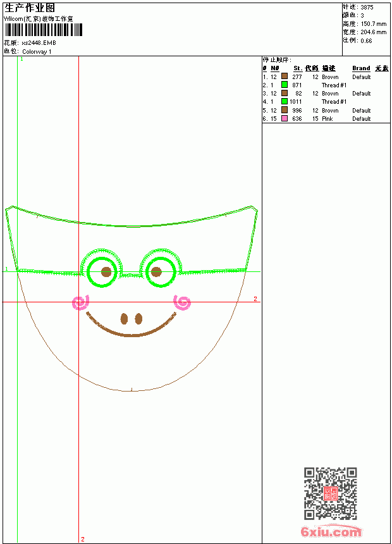Image resolution: width=392 pixels, height=544 pixels.
Task: Click the stitch value '636' in row 6
Action: pyautogui.click(x=297, y=119)
